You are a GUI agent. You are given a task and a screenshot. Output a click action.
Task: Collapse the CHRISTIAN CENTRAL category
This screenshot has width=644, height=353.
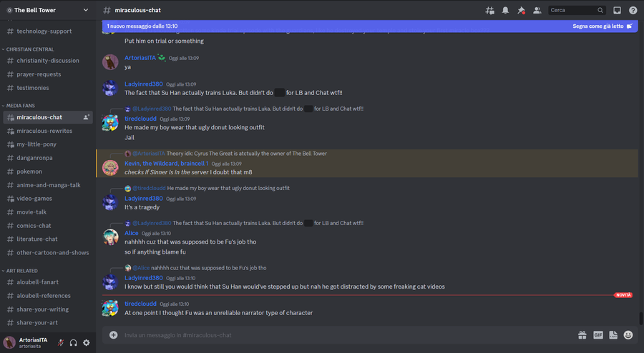point(29,49)
